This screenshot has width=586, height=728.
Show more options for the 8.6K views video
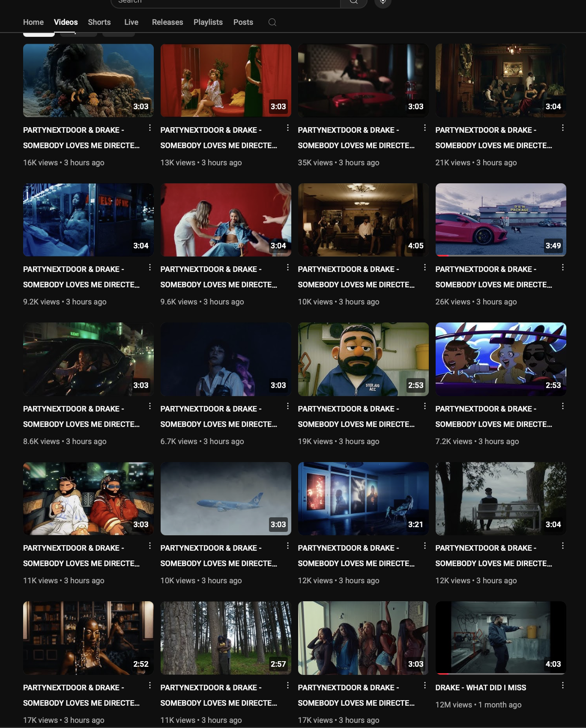point(149,406)
